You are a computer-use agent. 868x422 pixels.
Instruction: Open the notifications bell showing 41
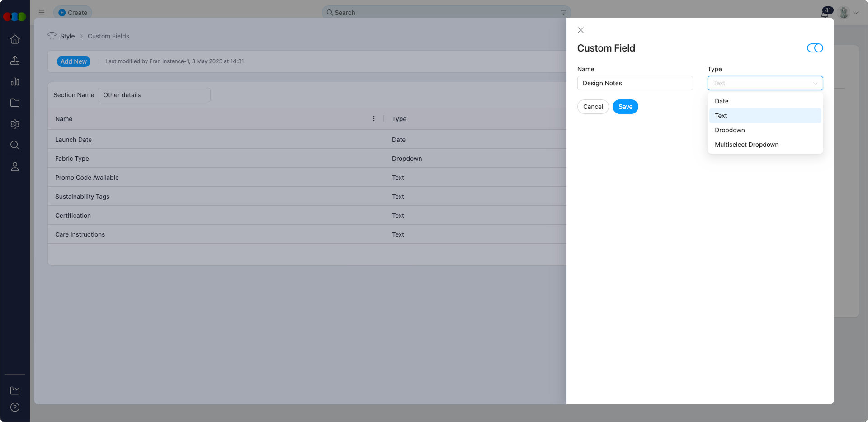click(x=825, y=12)
